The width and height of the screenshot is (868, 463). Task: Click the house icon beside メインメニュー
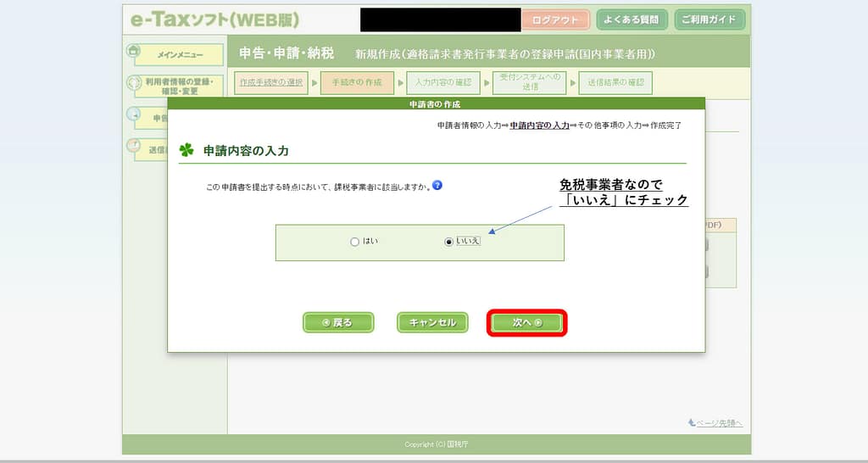tap(133, 51)
